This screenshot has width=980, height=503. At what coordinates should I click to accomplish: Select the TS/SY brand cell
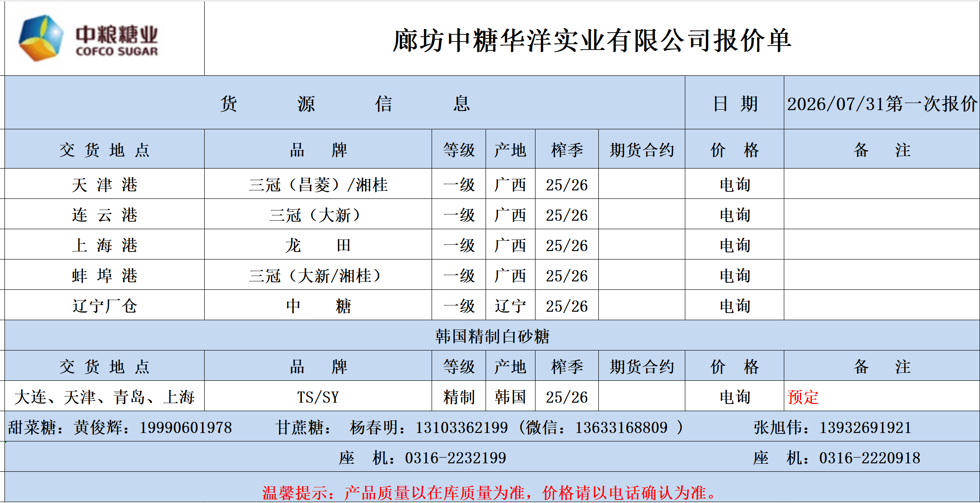tap(318, 396)
